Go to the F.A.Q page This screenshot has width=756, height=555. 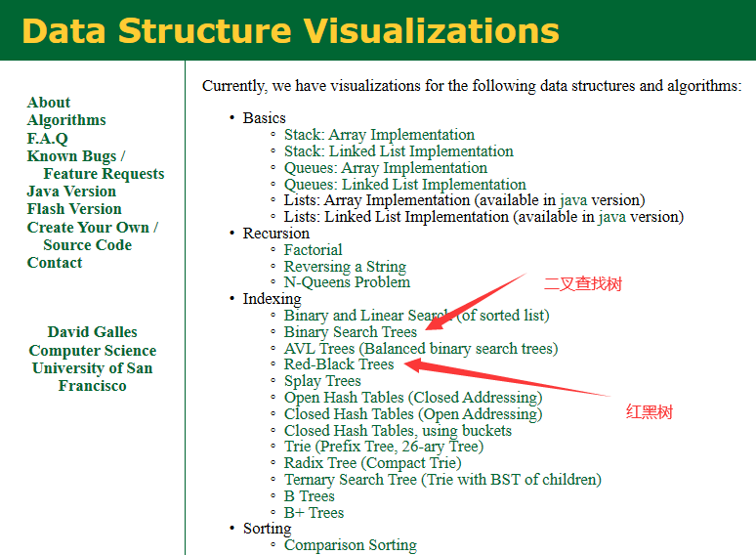(x=47, y=139)
